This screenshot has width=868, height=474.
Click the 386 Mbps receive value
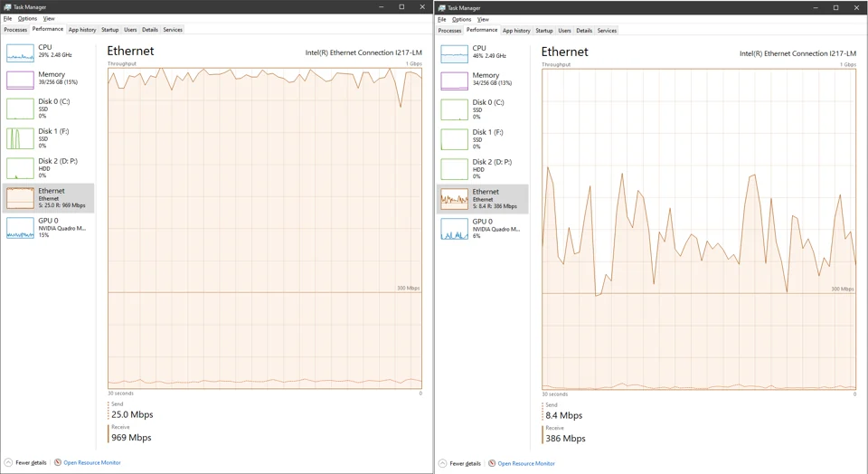point(565,439)
